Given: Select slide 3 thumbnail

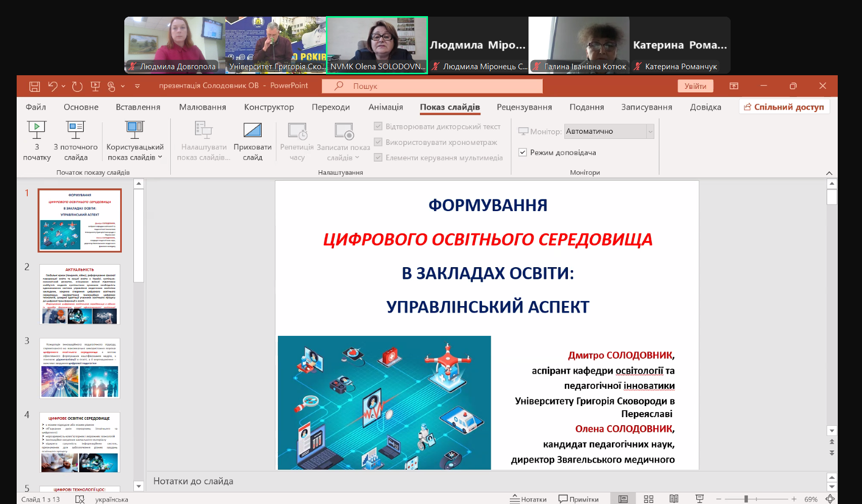Looking at the screenshot, I should (x=80, y=368).
